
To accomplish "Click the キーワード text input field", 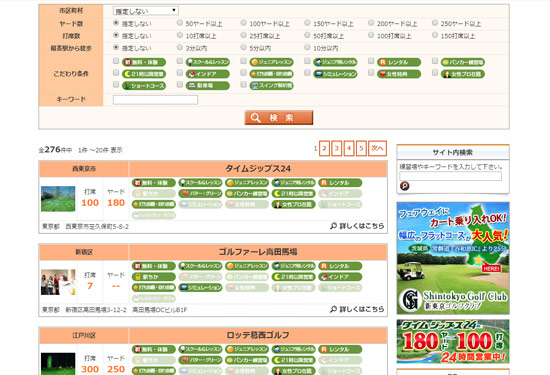I will pyautogui.click(x=155, y=100).
